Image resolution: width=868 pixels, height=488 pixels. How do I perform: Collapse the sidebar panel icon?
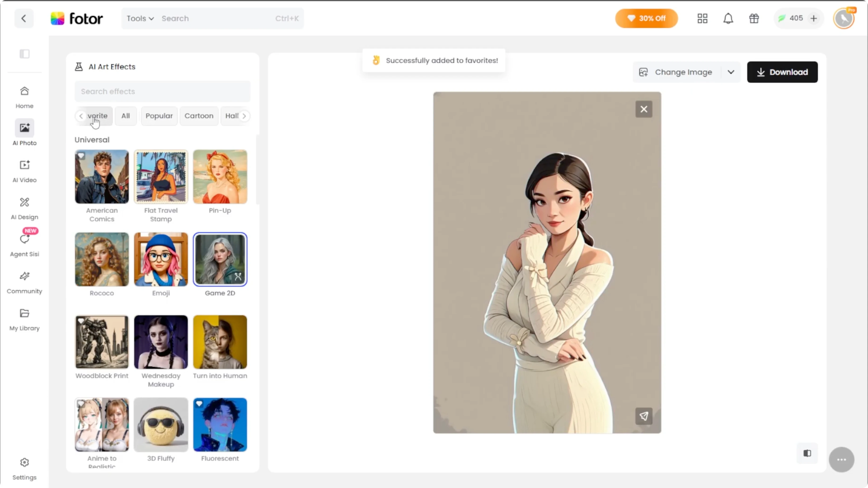pyautogui.click(x=25, y=54)
